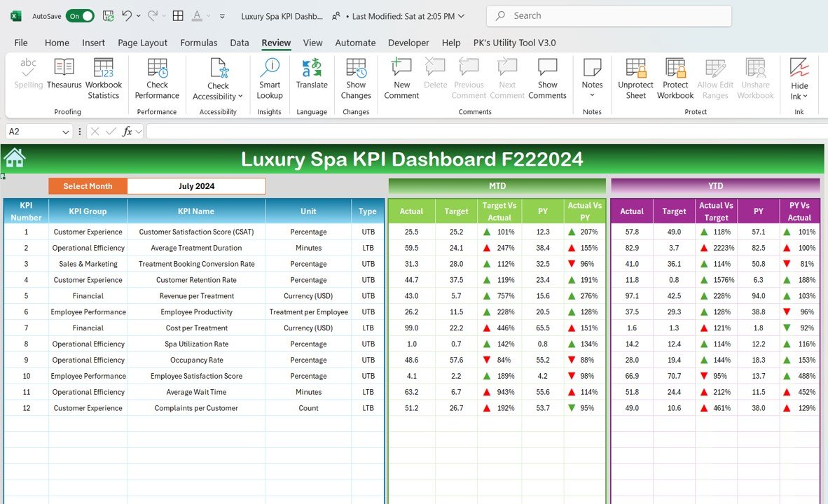Viewport: 828px width, 504px height.
Task: Click the KPI Group column header
Action: pos(88,211)
